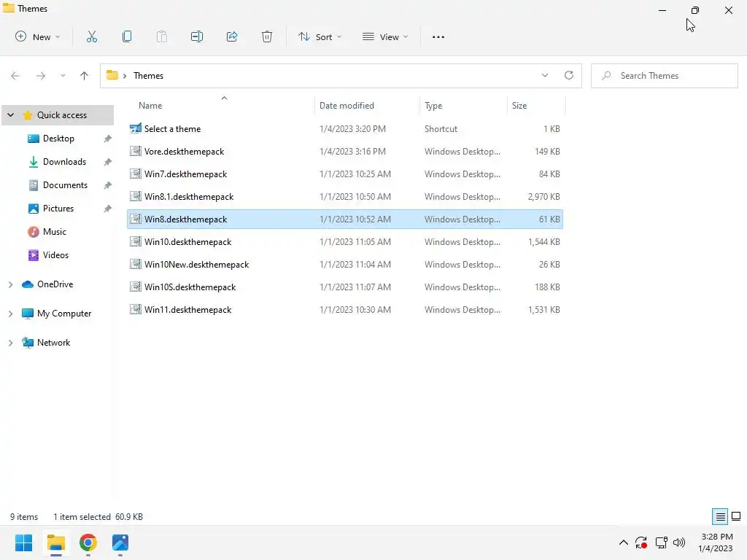747x560 pixels.
Task: Click the Vore.deskthemepack file icon
Action: 136,152
